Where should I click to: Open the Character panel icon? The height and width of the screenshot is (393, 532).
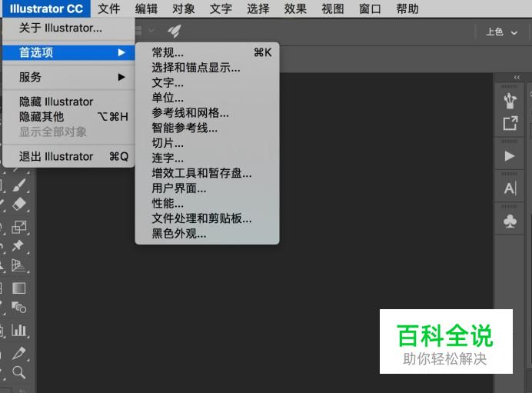[x=510, y=188]
